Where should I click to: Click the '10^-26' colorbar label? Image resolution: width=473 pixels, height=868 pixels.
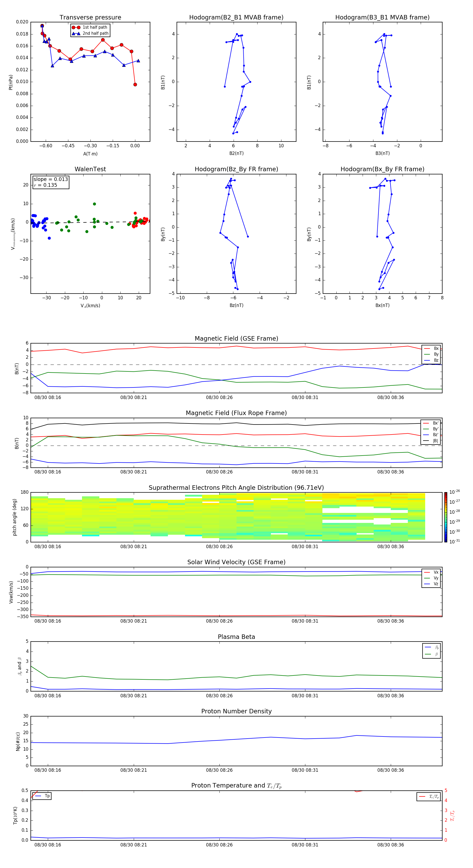[455, 492]
